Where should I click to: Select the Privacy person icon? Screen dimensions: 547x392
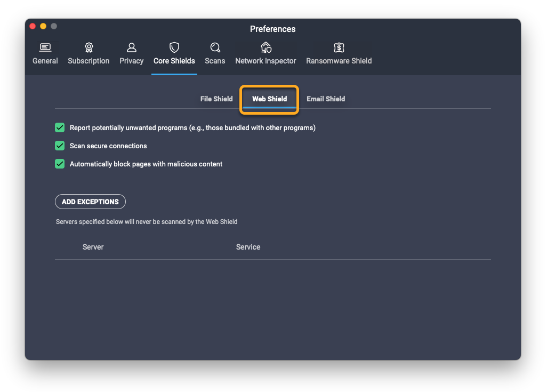(131, 48)
